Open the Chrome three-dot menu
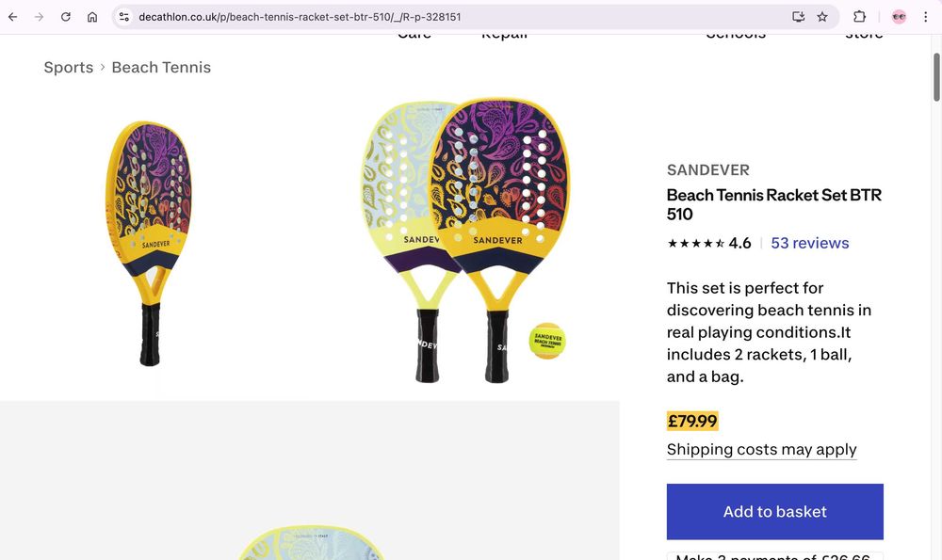Viewport: 942px width, 560px height. point(928,17)
